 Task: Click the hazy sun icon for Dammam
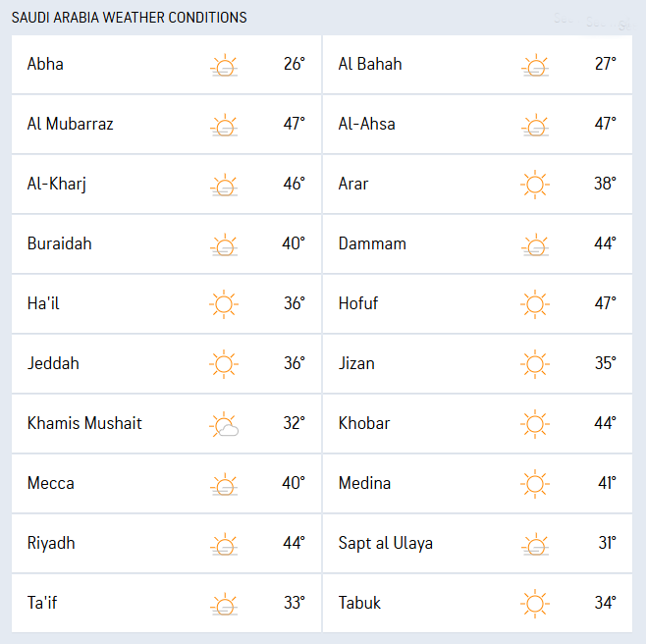pos(535,244)
